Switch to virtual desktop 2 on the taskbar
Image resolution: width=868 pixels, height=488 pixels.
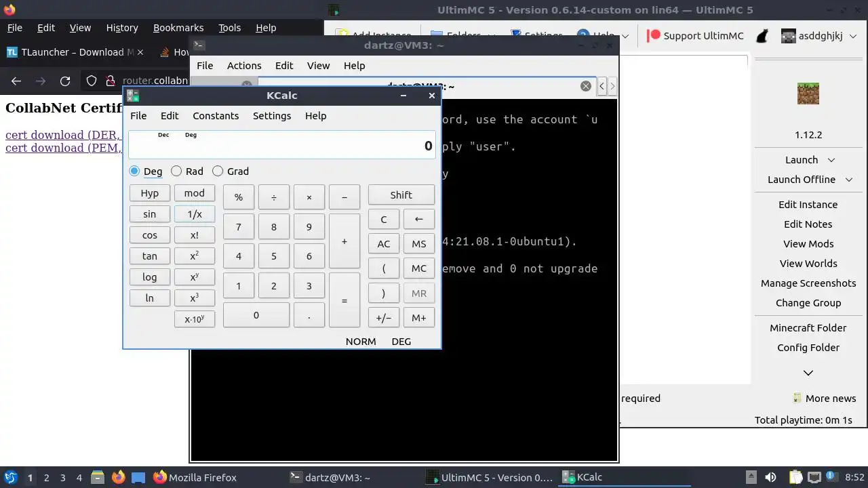47,478
